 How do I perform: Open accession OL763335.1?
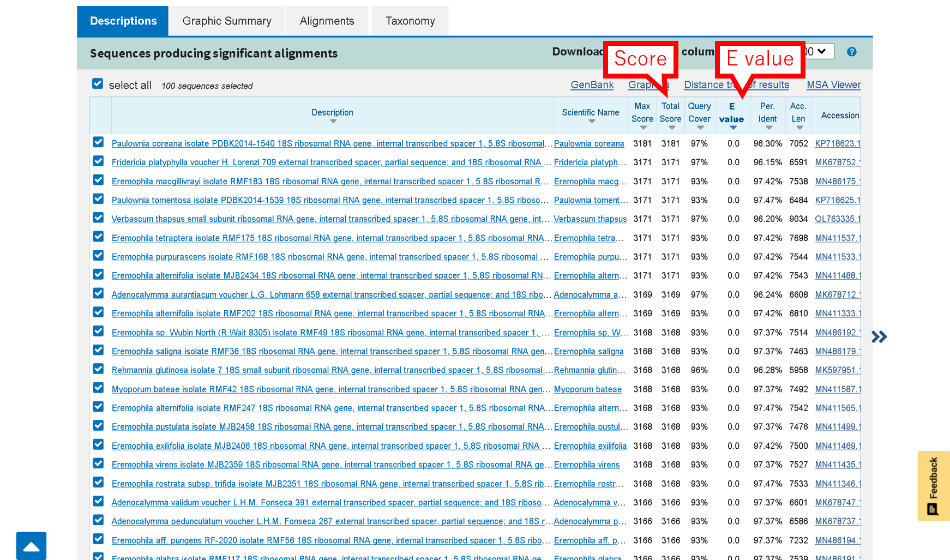coord(838,219)
